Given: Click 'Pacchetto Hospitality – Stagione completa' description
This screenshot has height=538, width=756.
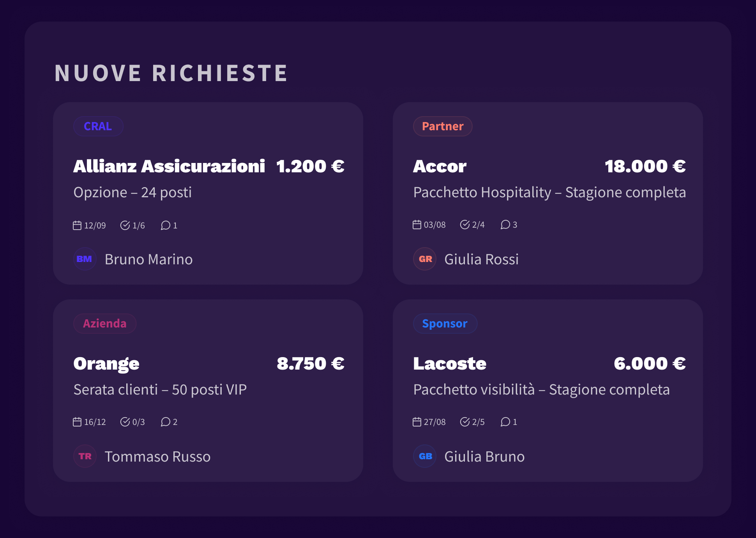Looking at the screenshot, I should [x=549, y=193].
